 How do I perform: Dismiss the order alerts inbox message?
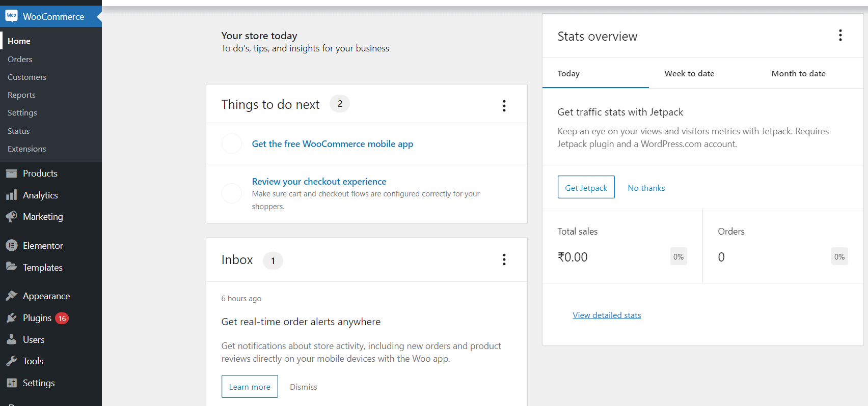coord(304,387)
